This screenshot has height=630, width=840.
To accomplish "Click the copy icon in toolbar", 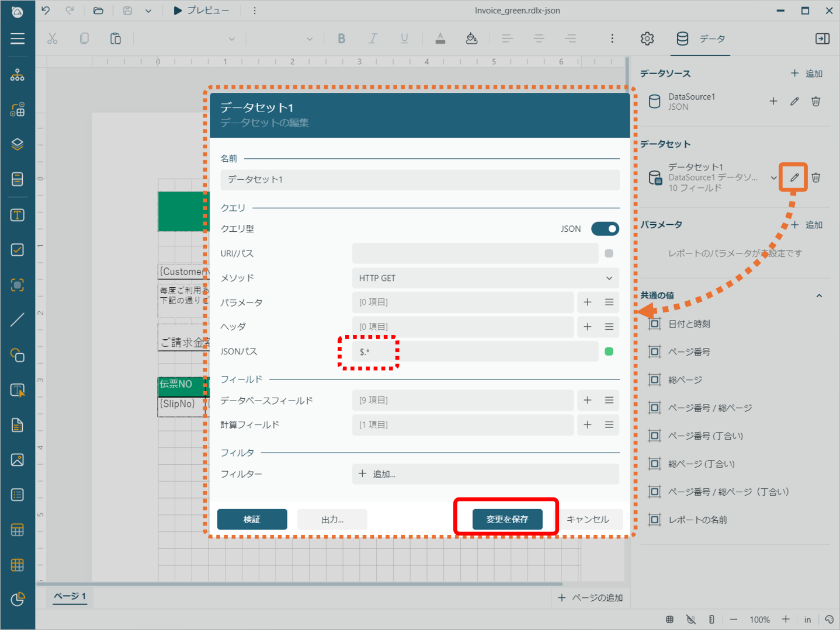I will pyautogui.click(x=84, y=39).
